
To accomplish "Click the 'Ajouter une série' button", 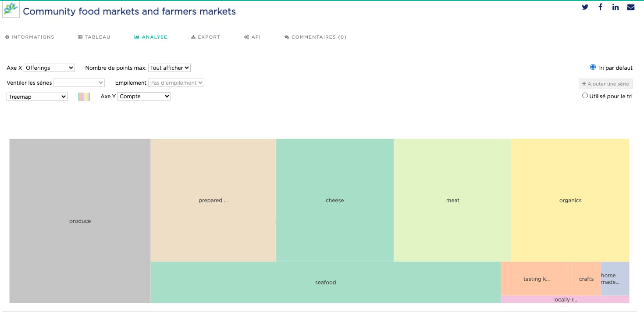I will click(605, 84).
